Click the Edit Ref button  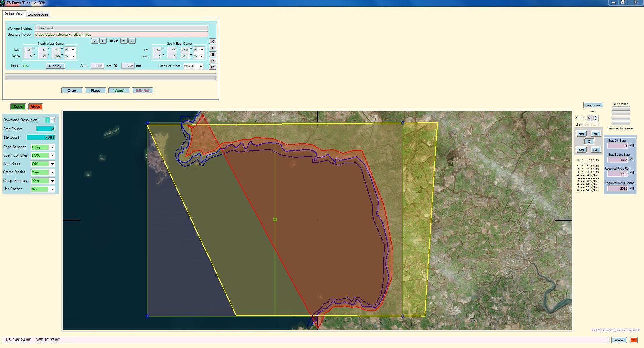(142, 91)
